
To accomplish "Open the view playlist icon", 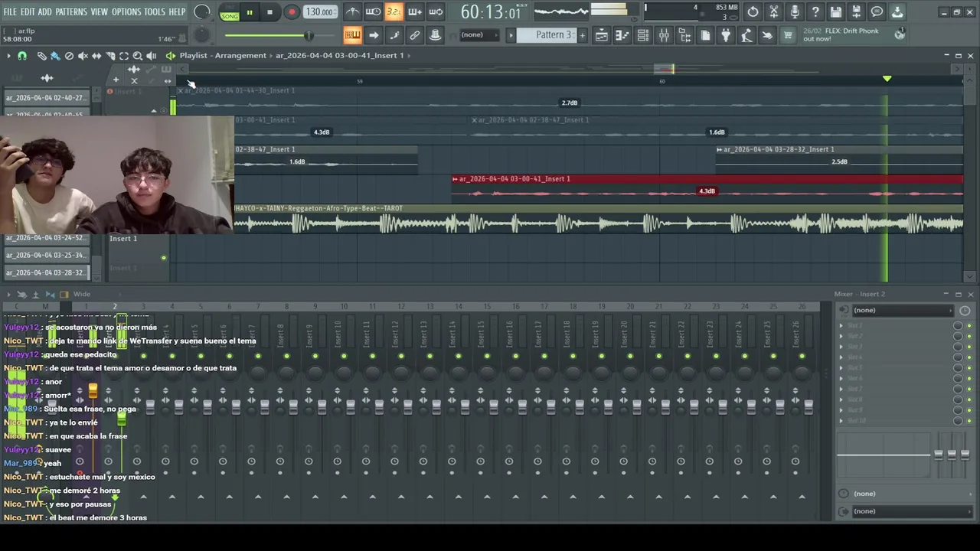I will pyautogui.click(x=602, y=35).
